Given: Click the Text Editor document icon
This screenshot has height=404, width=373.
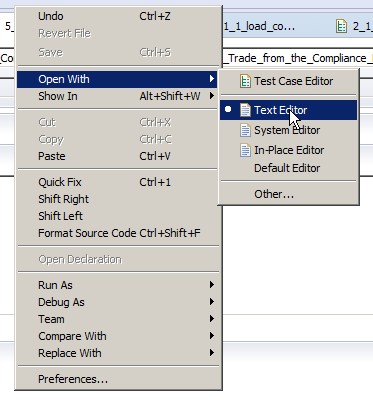Looking at the screenshot, I should pos(245,110).
